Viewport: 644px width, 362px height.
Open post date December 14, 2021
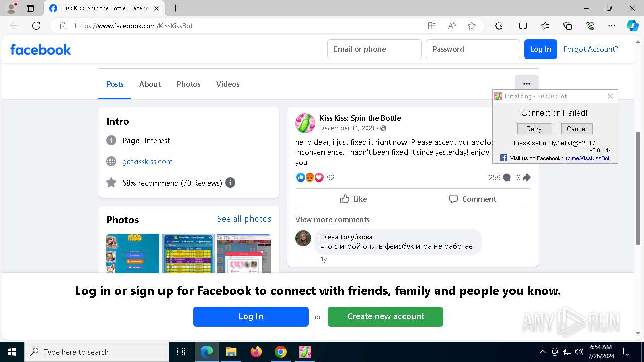click(347, 128)
